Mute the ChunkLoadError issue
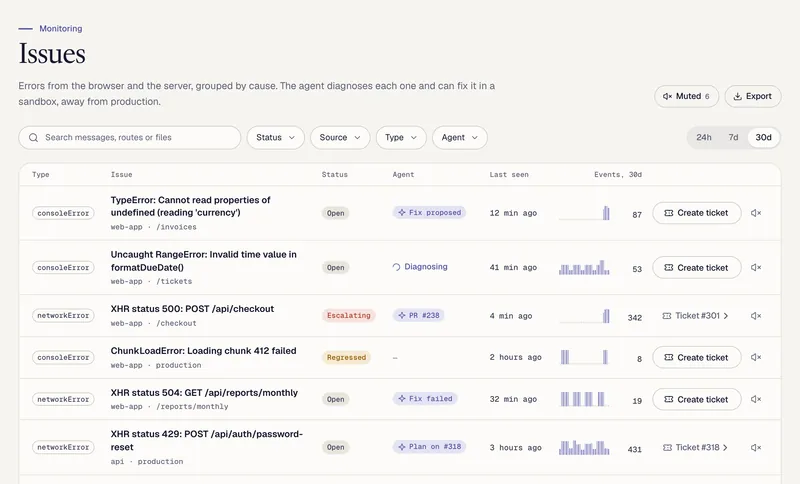This screenshot has height=484, width=800. click(756, 357)
